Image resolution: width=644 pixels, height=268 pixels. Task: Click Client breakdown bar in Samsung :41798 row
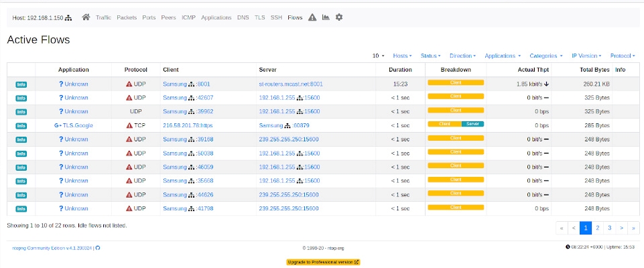(x=456, y=207)
